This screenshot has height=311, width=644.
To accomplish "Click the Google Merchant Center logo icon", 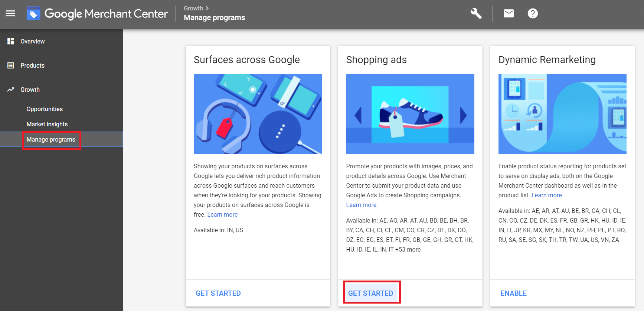I will click(33, 14).
